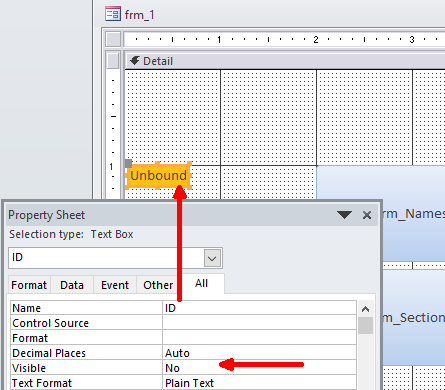Click the move handle of Unbound text box
Viewport: 445px width, 390px height.
click(128, 163)
